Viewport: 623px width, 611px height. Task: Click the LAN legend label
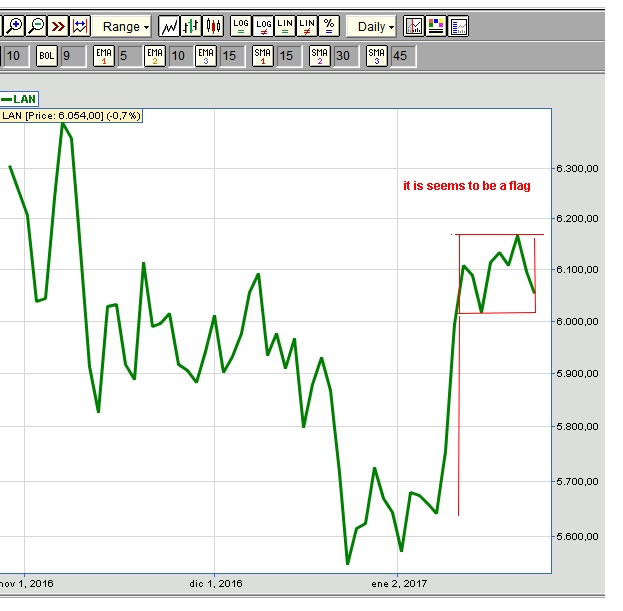(x=19, y=99)
